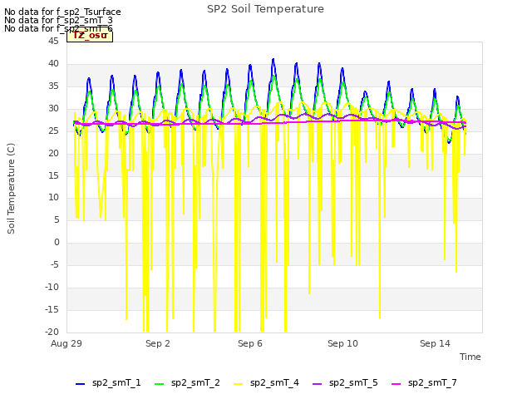This screenshot has width=532, height=399.
Task: Click the 20 y-axis tick label
Action: (x=53, y=153)
